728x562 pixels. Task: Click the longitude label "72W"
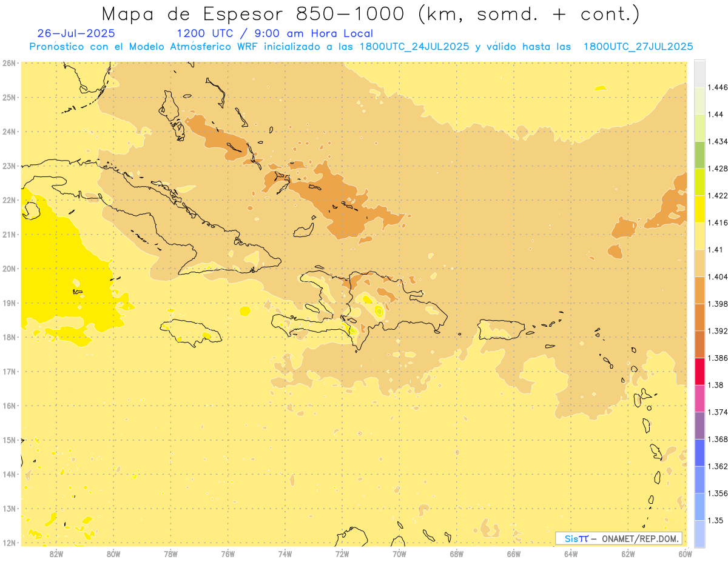[x=342, y=554]
